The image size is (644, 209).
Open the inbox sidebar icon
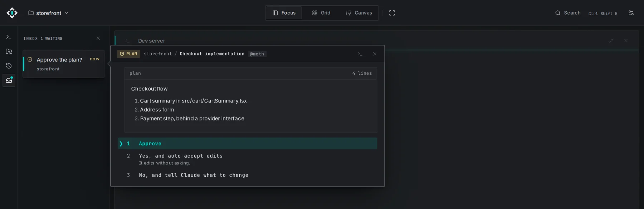pos(9,80)
